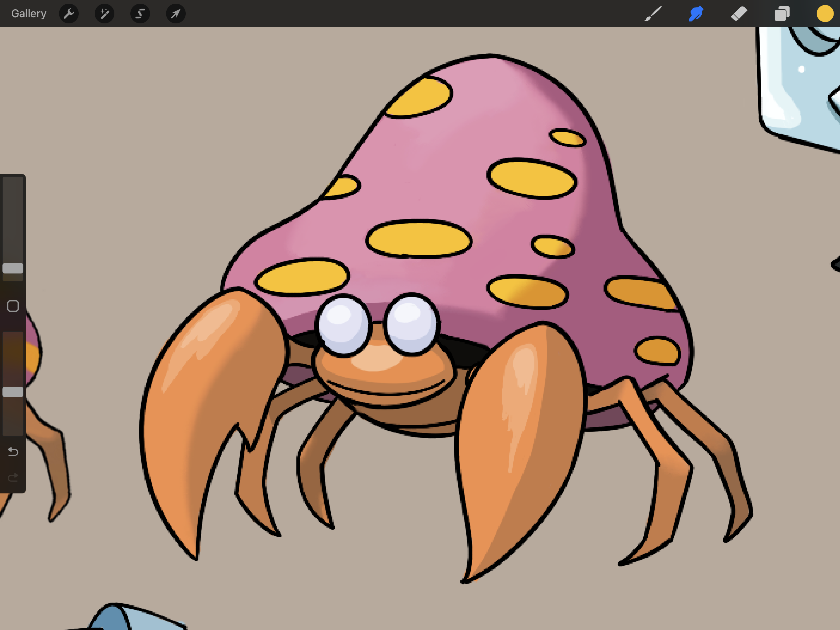Open the yellow active color picker
Screen dimensions: 840x630
click(825, 14)
